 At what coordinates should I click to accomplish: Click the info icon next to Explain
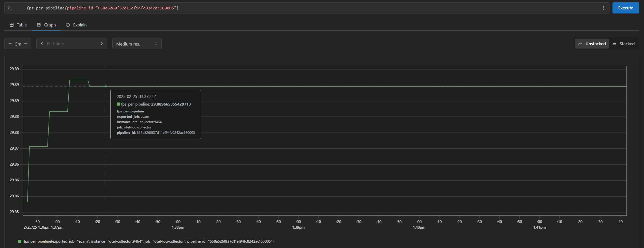pos(68,25)
